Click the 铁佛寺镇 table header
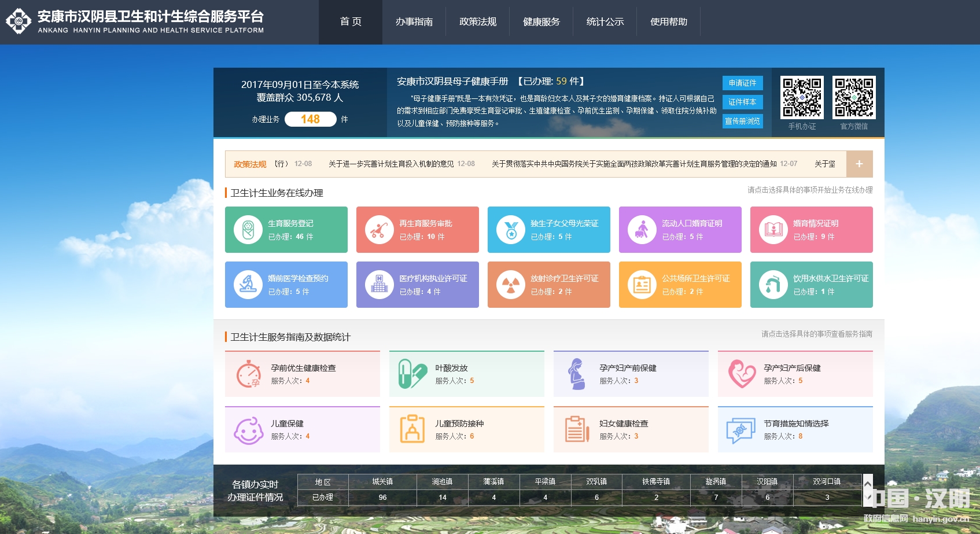980x534 pixels. pos(656,481)
